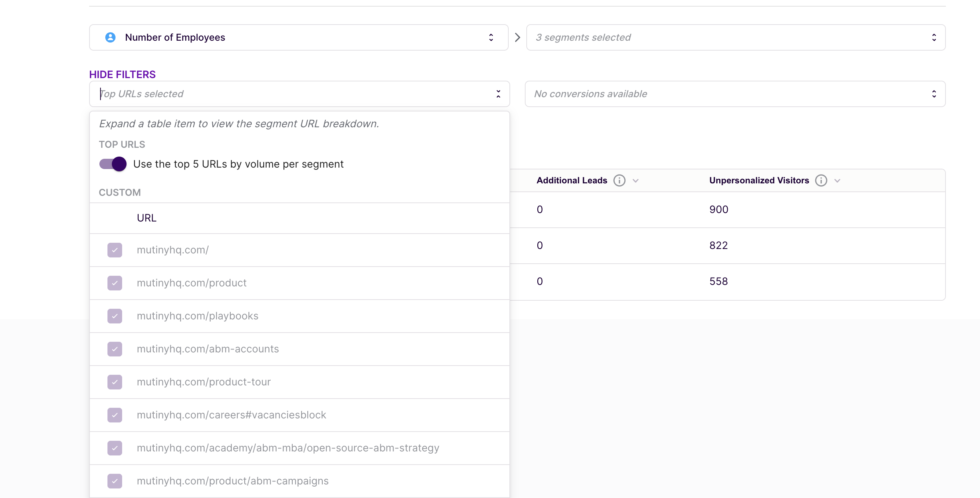This screenshot has width=980, height=498.
Task: Click the URL column header
Action: [146, 218]
